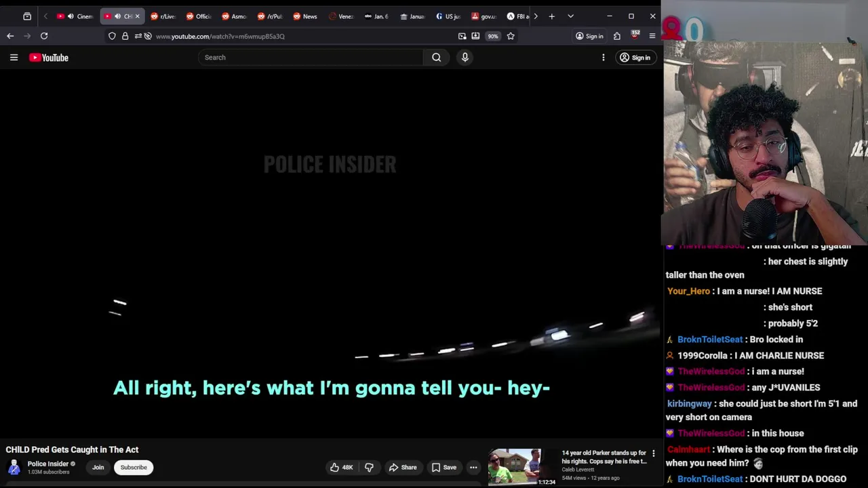Open the permissions icon beside the padlock
The width and height of the screenshot is (868, 488).
click(138, 36)
